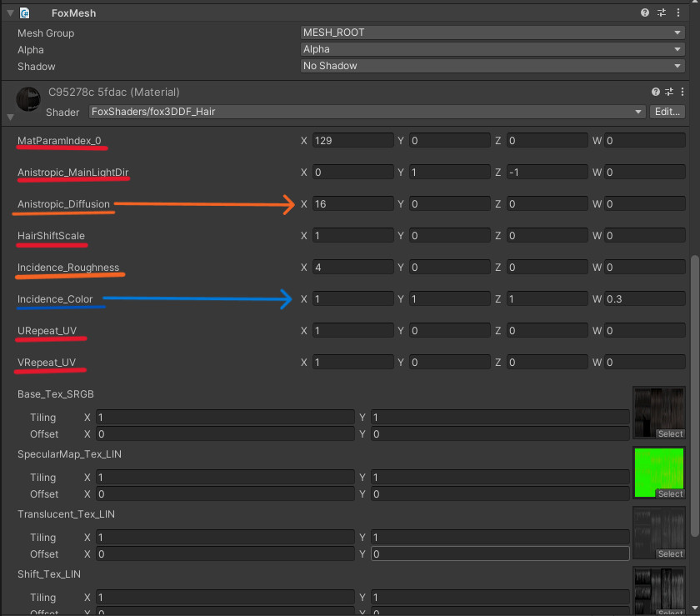700x616 pixels.
Task: Open material help reference icon
Action: coord(655,92)
